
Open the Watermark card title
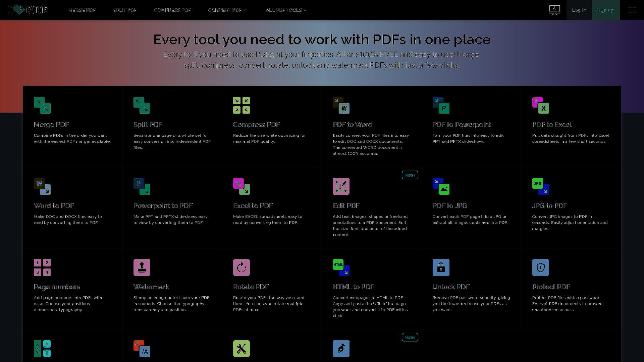tap(151, 287)
